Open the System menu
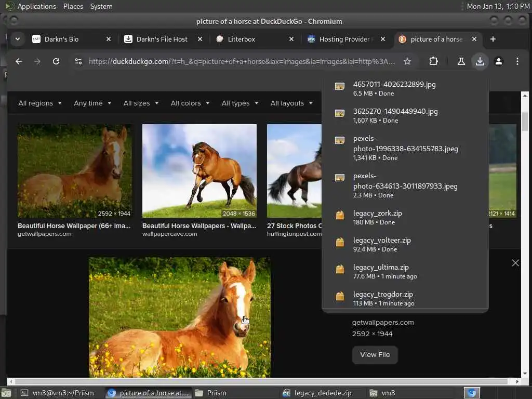Viewport: 532px width, 399px height. pyautogui.click(x=101, y=6)
